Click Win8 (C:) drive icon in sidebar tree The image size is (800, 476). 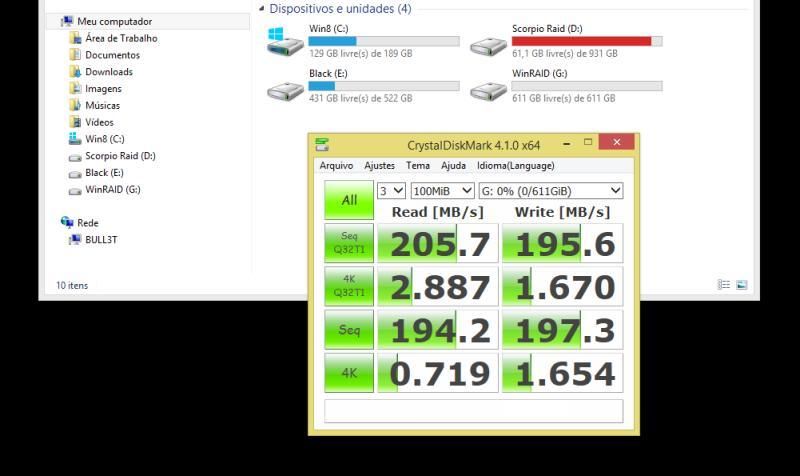[75, 139]
